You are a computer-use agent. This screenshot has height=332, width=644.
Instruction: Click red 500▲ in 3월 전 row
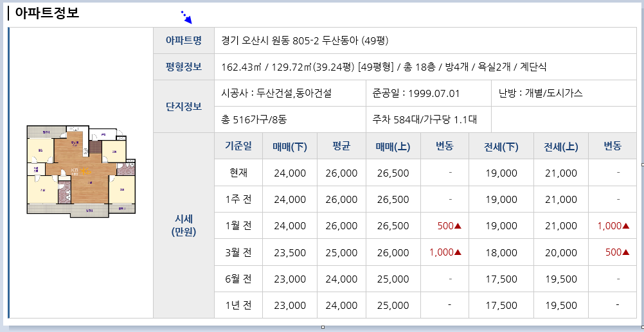(617, 252)
